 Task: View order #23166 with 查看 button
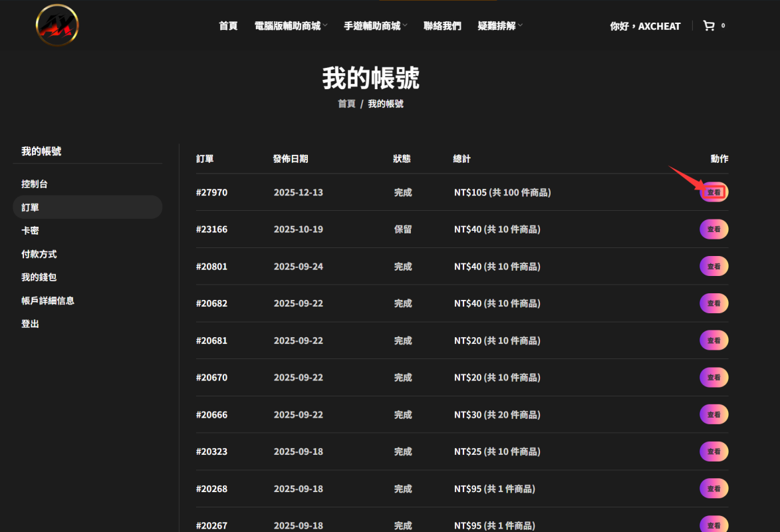[x=714, y=229]
